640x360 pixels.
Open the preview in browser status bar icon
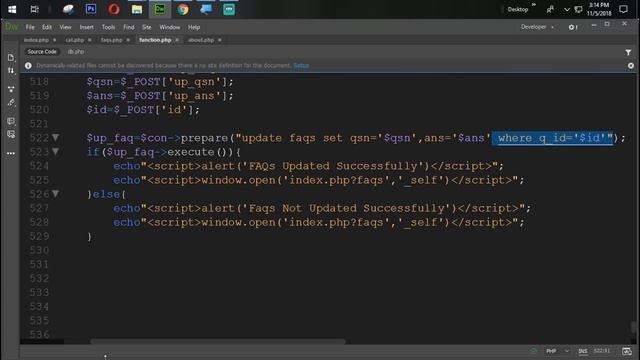point(627,351)
